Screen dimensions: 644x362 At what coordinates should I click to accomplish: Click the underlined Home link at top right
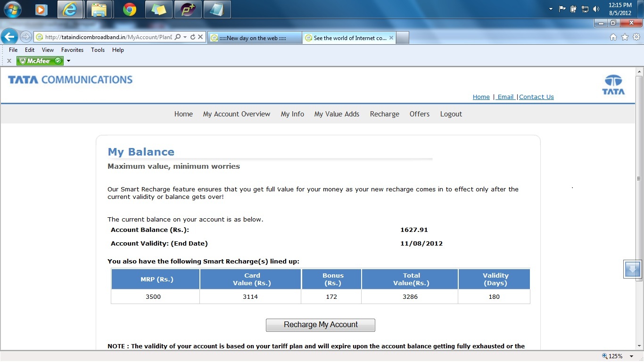tap(481, 97)
